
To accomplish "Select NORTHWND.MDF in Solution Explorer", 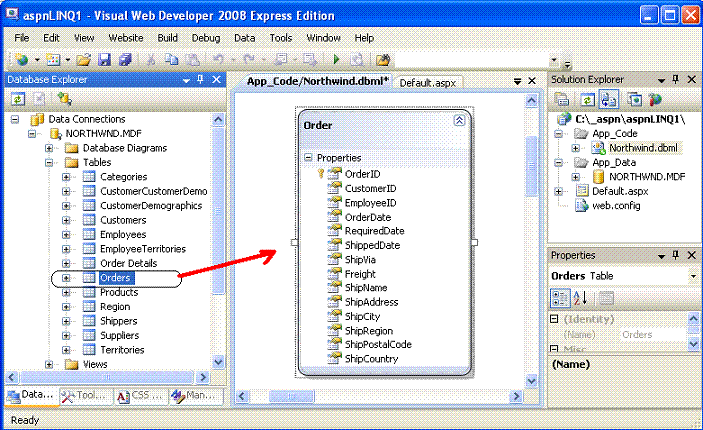I will (x=647, y=177).
